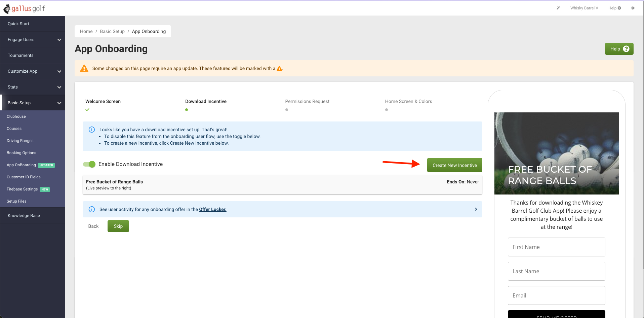This screenshot has width=644, height=318.
Task: Click the info icon beside Offer Locker notice
Action: click(91, 209)
